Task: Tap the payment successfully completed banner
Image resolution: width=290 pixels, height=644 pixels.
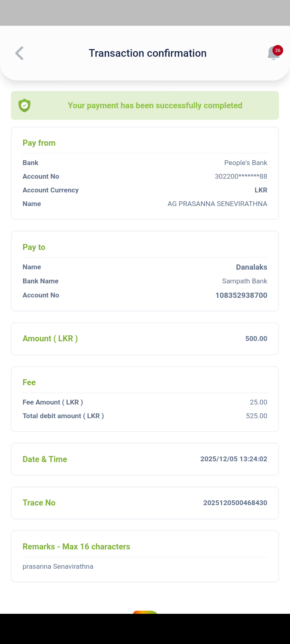Action: coord(155,105)
